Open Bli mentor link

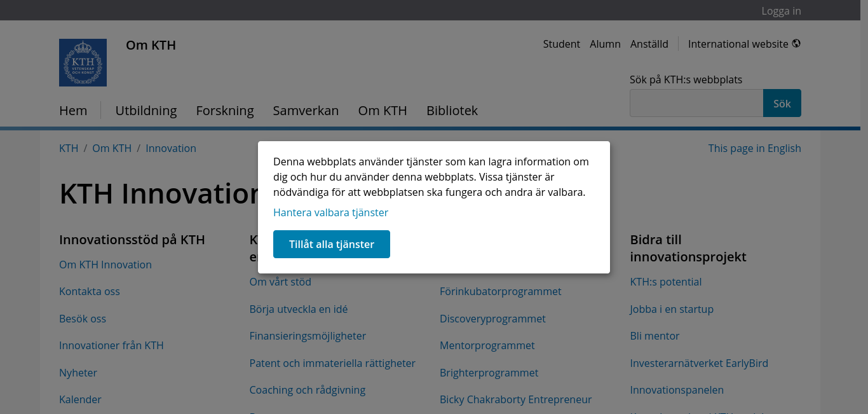click(655, 336)
